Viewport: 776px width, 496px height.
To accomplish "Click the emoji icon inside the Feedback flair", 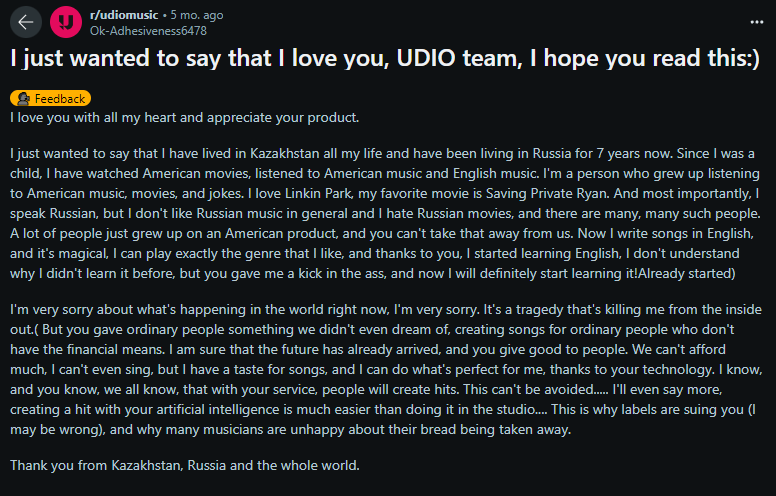I will [23, 99].
